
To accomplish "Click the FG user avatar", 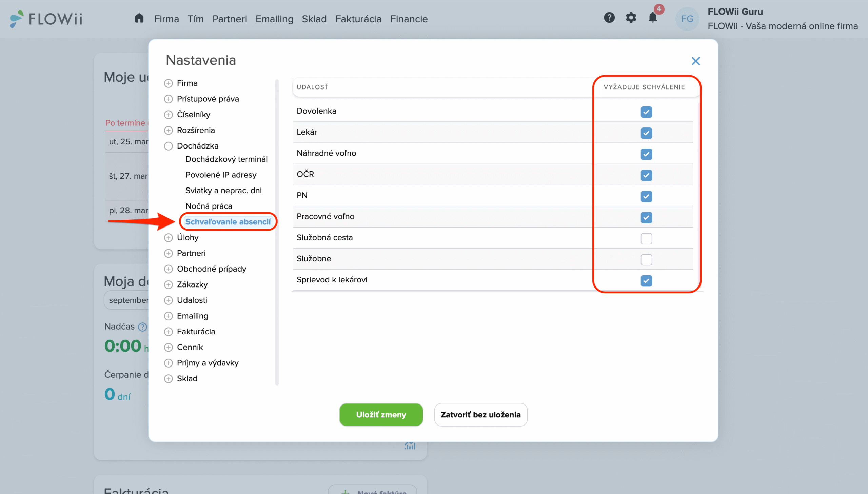I will tap(687, 19).
